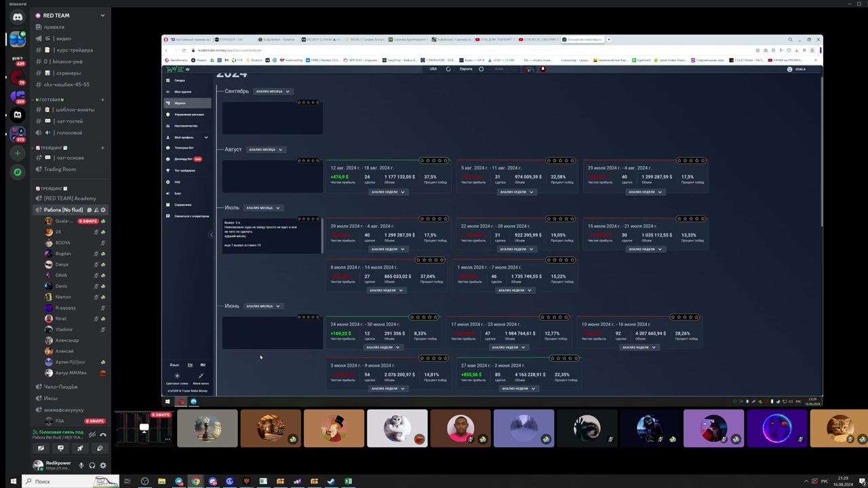Expand Анализ месяца for Июль
868x488 pixels.
(262, 208)
